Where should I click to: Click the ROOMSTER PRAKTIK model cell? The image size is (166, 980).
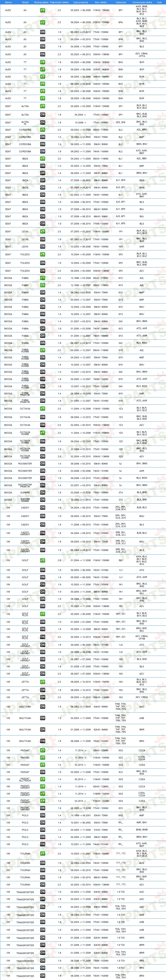[x=25, y=486]
